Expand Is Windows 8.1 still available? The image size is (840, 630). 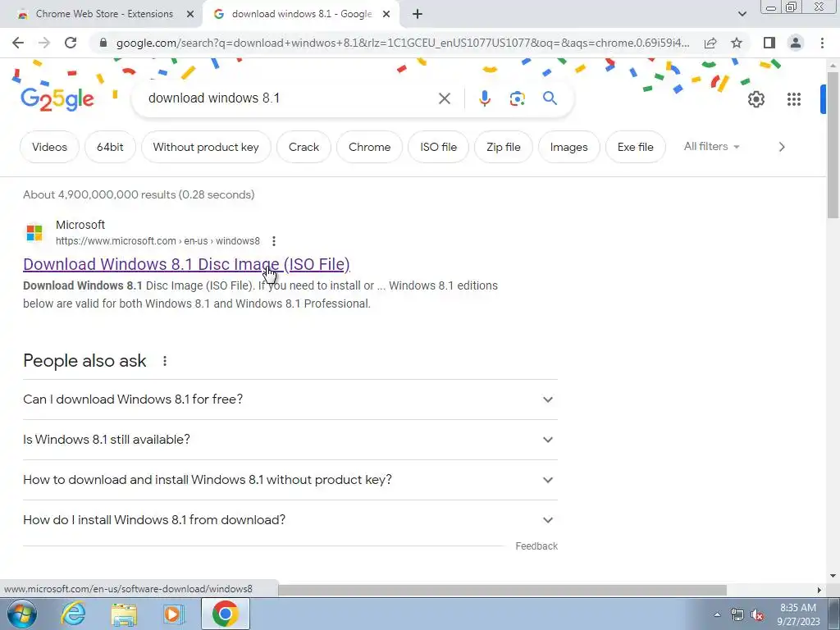point(290,440)
